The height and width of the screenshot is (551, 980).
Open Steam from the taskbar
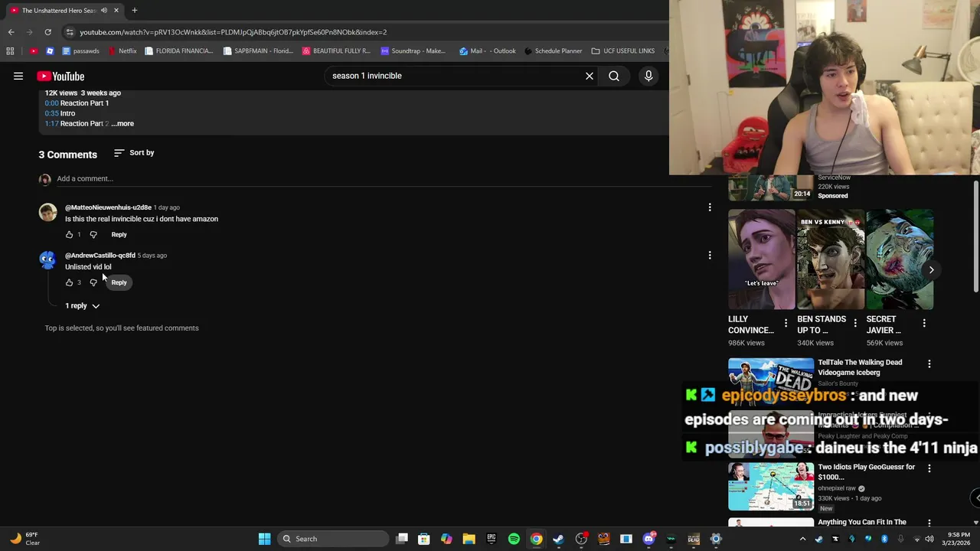click(x=558, y=539)
